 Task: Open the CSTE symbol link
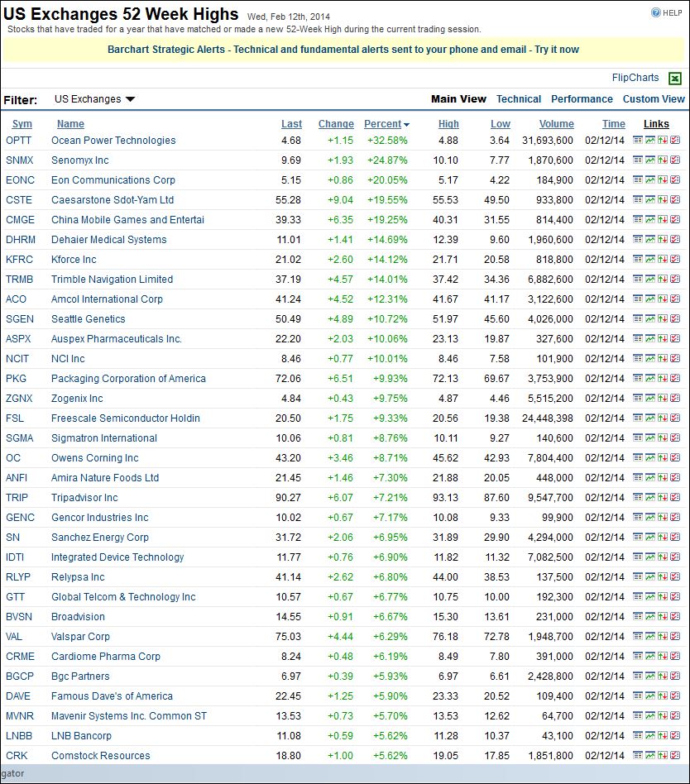coord(19,200)
